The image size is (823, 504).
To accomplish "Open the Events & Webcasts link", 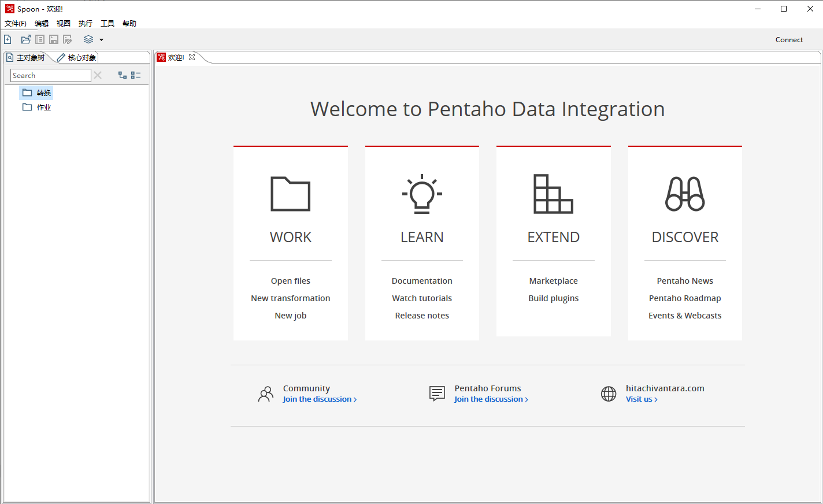I will click(x=685, y=316).
